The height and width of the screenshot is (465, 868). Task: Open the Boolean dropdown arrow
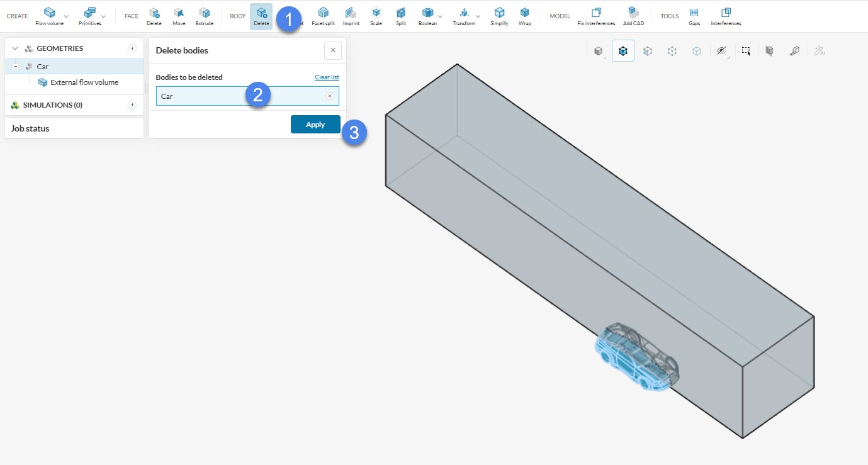(x=440, y=16)
